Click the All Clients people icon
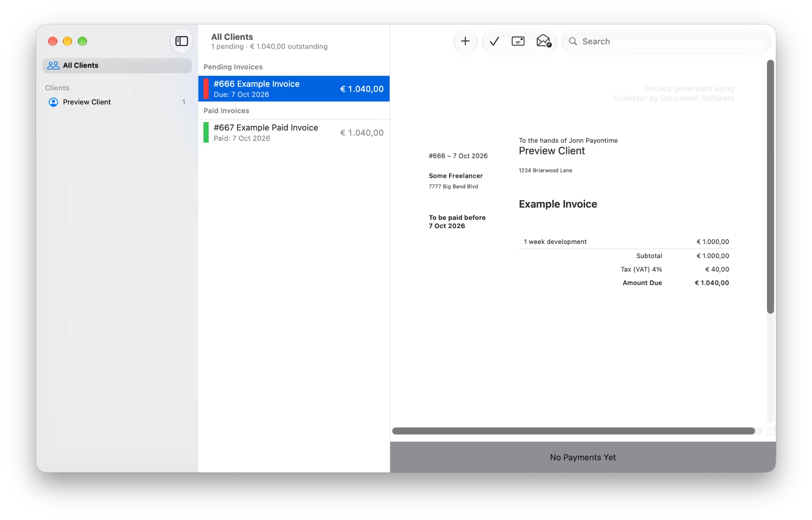This screenshot has width=812, height=520. click(53, 65)
